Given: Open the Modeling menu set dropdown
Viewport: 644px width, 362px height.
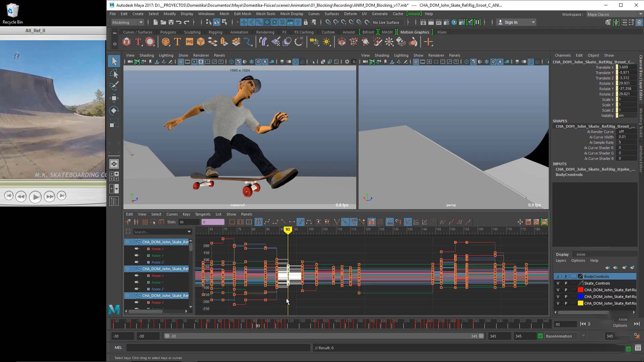Looking at the screenshot, I should click(128, 22).
